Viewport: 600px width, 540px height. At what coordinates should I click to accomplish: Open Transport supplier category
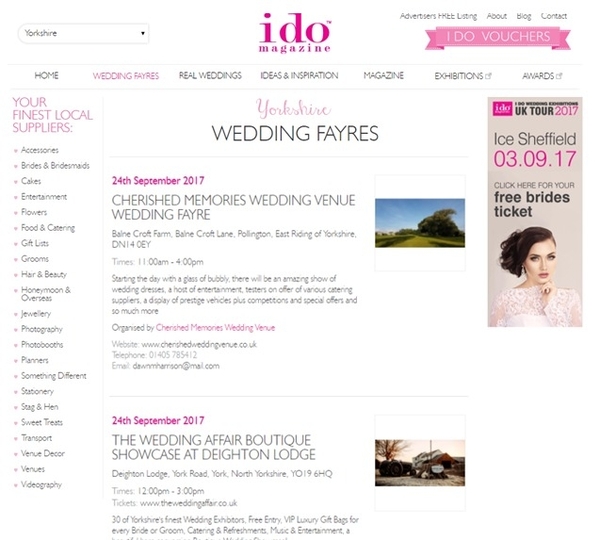pos(36,438)
